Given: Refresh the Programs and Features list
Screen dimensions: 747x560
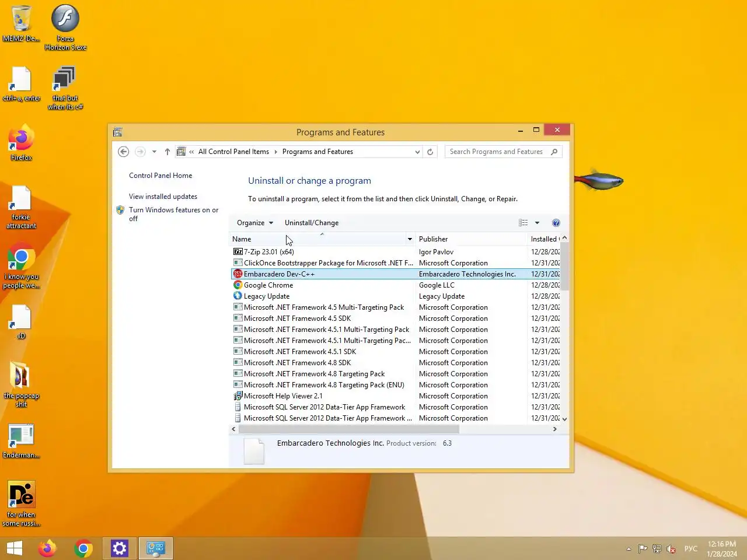Looking at the screenshot, I should pyautogui.click(x=430, y=152).
